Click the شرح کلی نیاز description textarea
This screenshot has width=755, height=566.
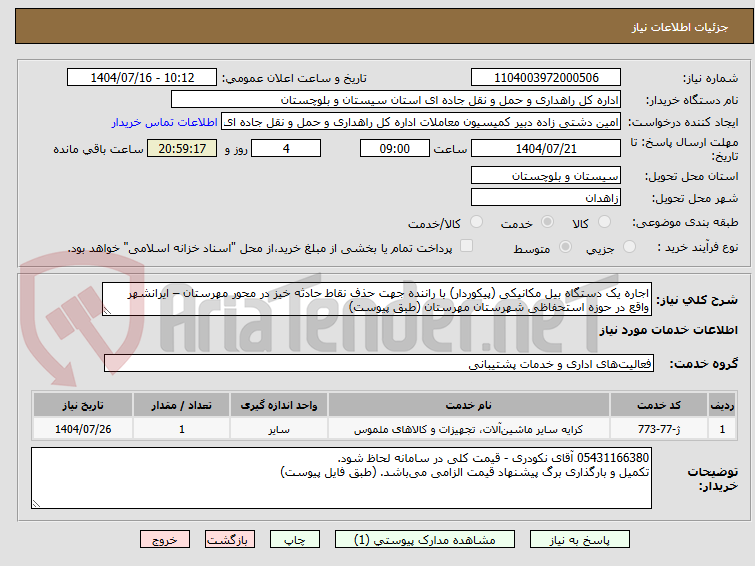[377, 299]
